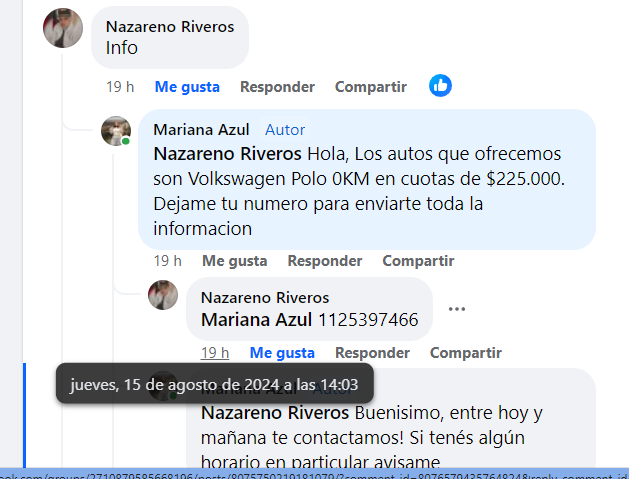Toggle Me gusta on the 1125397466 reply
Viewport: 629px width, 479px height.
pos(282,353)
